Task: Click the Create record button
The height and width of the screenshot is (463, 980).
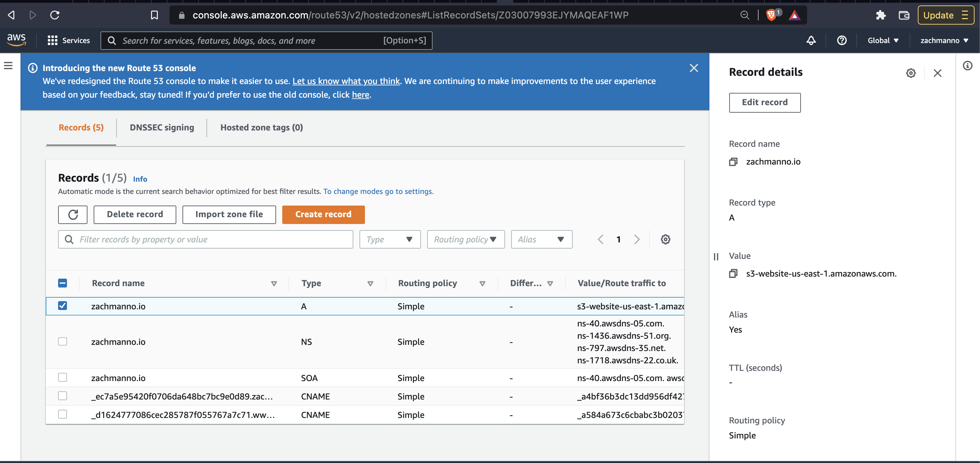Action: coord(323,215)
